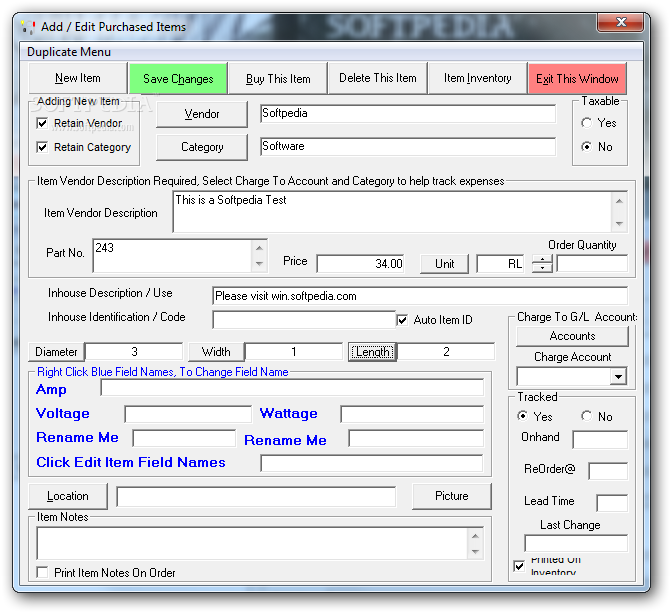Image resolution: width=671 pixels, height=613 pixels.
Task: Click the blue Voltage field label
Action: 63,414
